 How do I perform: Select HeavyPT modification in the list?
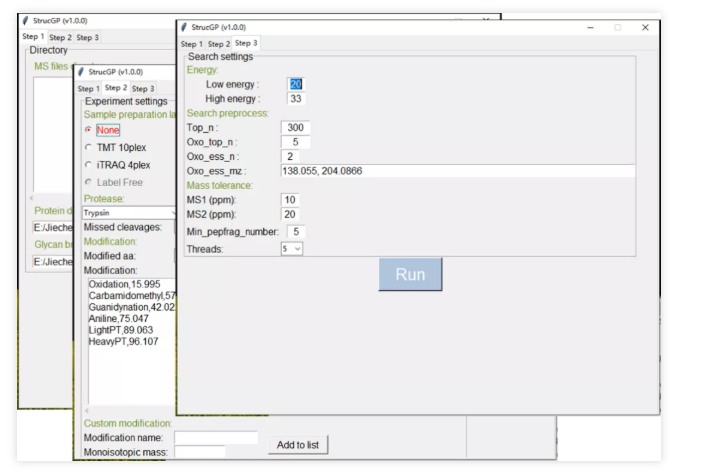click(117, 341)
